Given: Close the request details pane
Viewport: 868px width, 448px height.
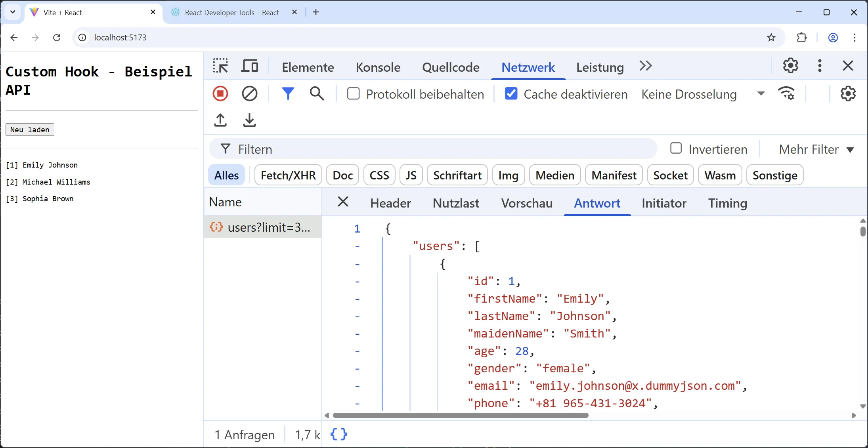Looking at the screenshot, I should [x=343, y=202].
